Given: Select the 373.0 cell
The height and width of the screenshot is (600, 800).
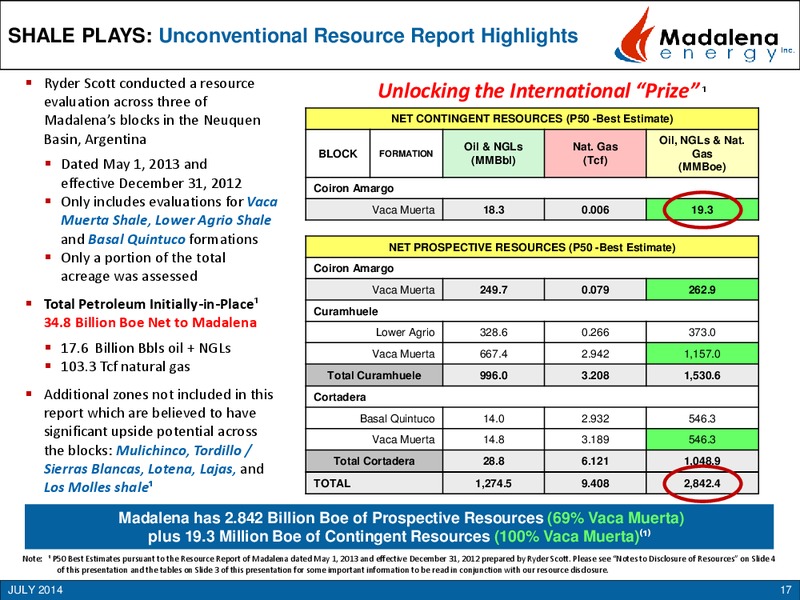Looking at the screenshot, I should [x=702, y=333].
